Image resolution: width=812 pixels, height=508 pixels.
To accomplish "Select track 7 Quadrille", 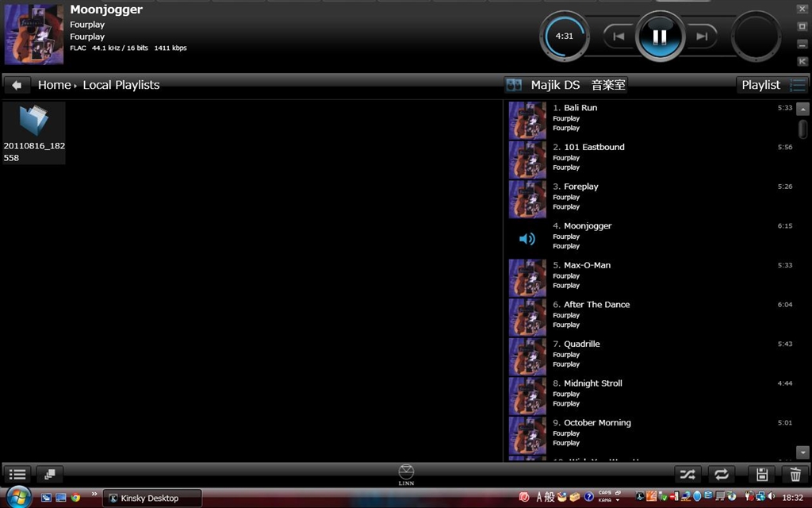I will [652, 356].
